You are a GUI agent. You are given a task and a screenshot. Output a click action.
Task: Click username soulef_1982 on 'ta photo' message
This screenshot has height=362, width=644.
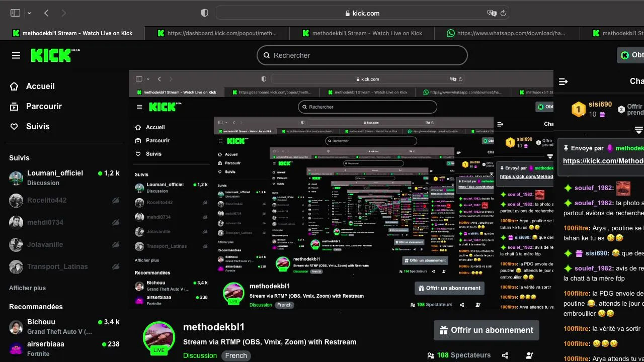click(594, 203)
